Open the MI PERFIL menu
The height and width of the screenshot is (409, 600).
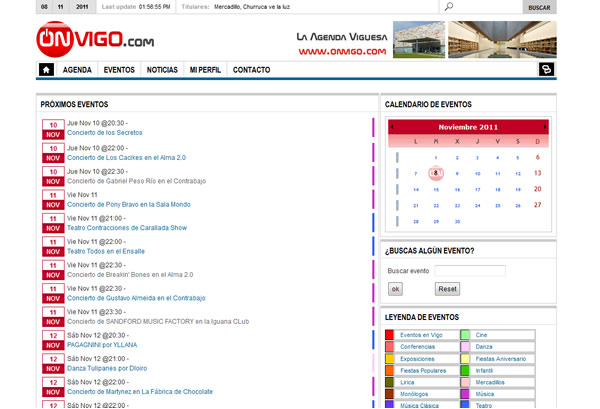tap(205, 70)
